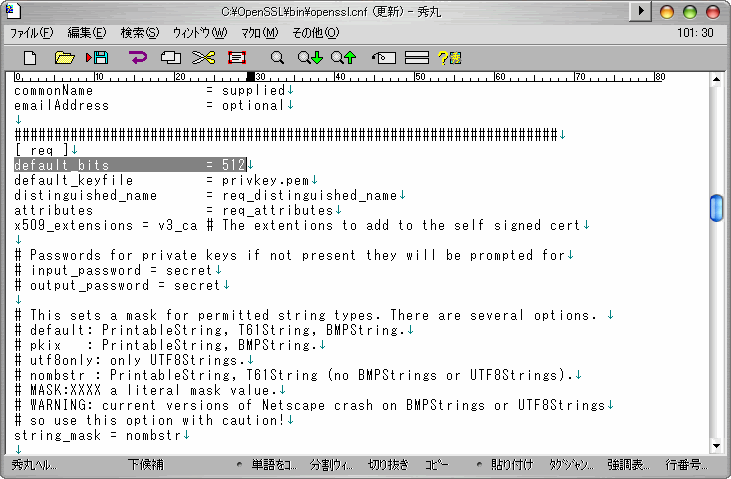Image resolution: width=731 pixels, height=479 pixels.
Task: Click the # MASK:XXXX a literal mask value line
Action: (x=146, y=390)
